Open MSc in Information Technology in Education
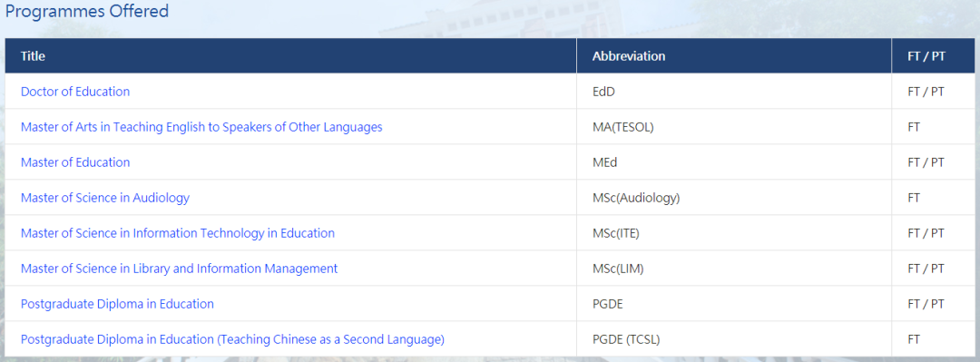 (x=178, y=233)
